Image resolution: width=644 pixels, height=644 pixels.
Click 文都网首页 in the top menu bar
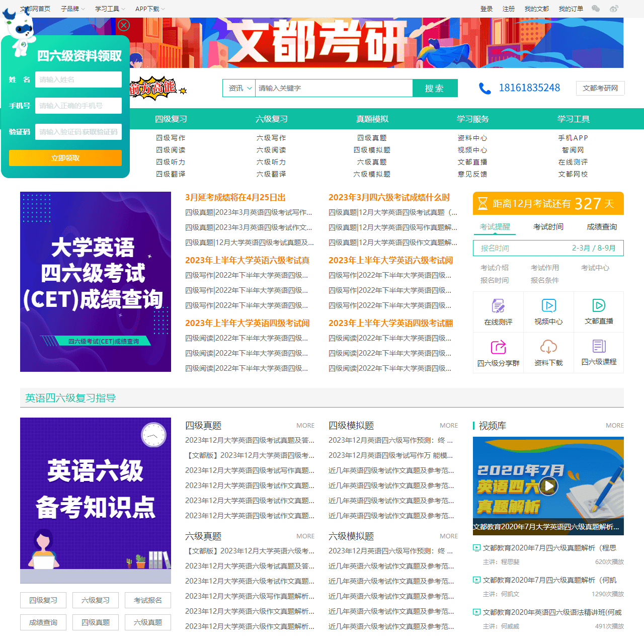35,9
